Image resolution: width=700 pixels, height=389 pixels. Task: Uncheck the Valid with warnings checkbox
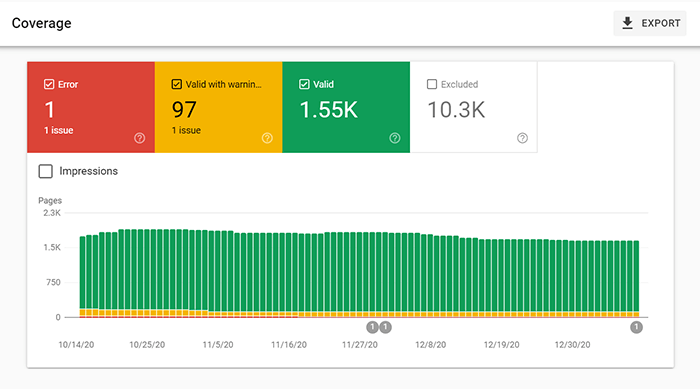176,84
